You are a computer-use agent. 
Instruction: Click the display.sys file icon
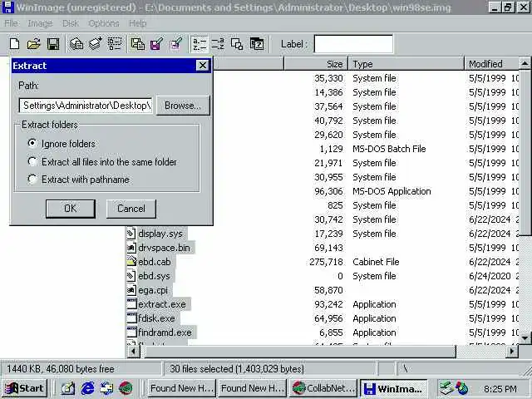click(x=131, y=234)
